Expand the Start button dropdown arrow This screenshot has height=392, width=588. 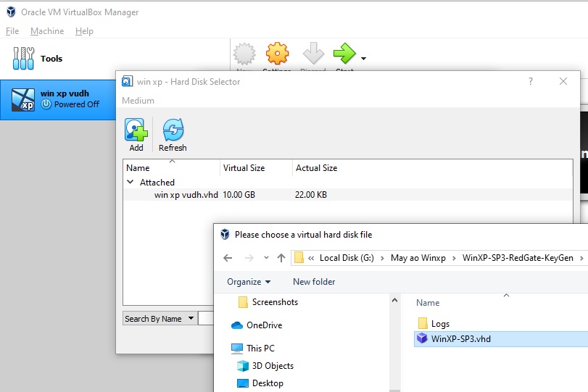[x=363, y=59]
